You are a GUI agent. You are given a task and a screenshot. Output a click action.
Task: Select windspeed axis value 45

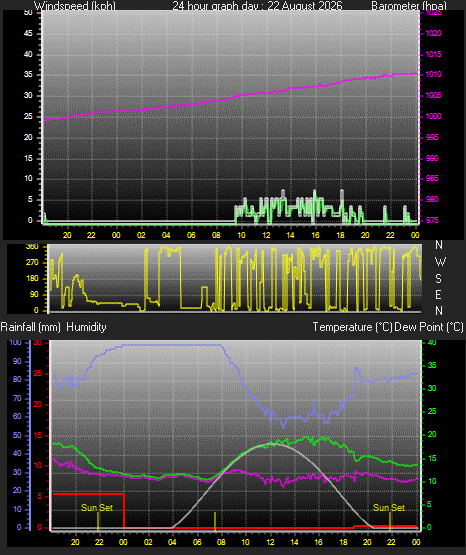click(x=28, y=33)
